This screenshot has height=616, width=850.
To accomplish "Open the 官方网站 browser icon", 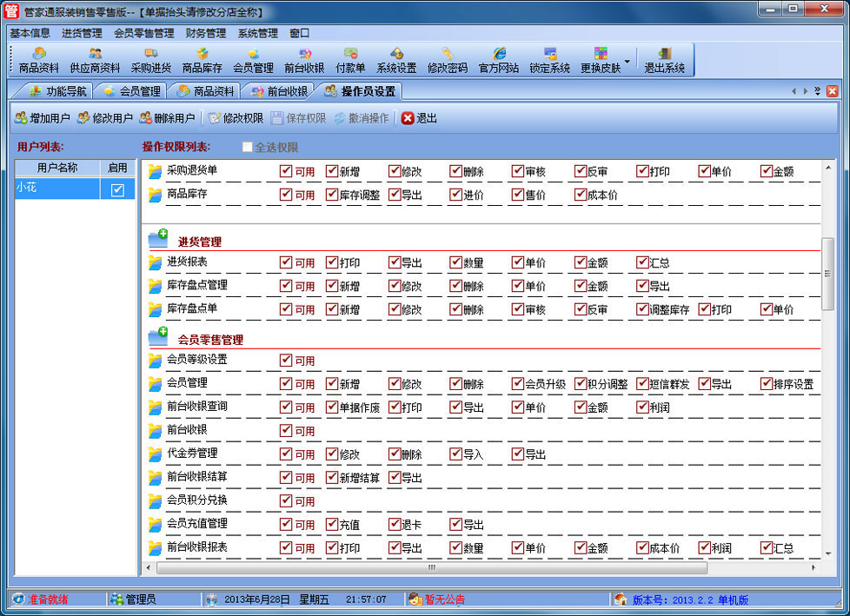I will [x=499, y=60].
